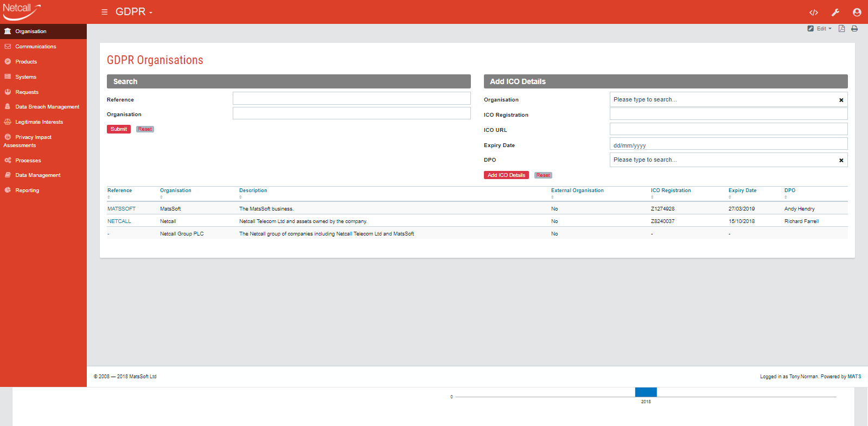868x426 pixels.
Task: Clear the DPO search field X icon
Action: point(841,160)
